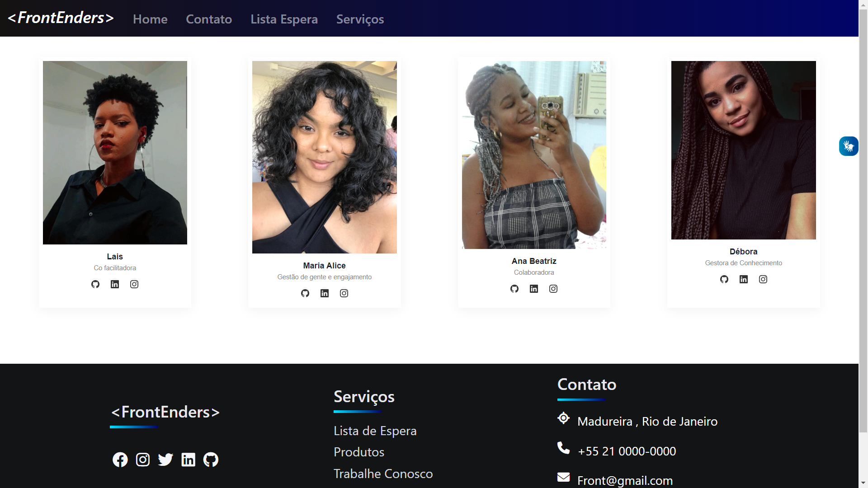Screen dimensions: 868x488
Task: Open Maria Alice's LinkedIn icon
Action: pyautogui.click(x=325, y=293)
